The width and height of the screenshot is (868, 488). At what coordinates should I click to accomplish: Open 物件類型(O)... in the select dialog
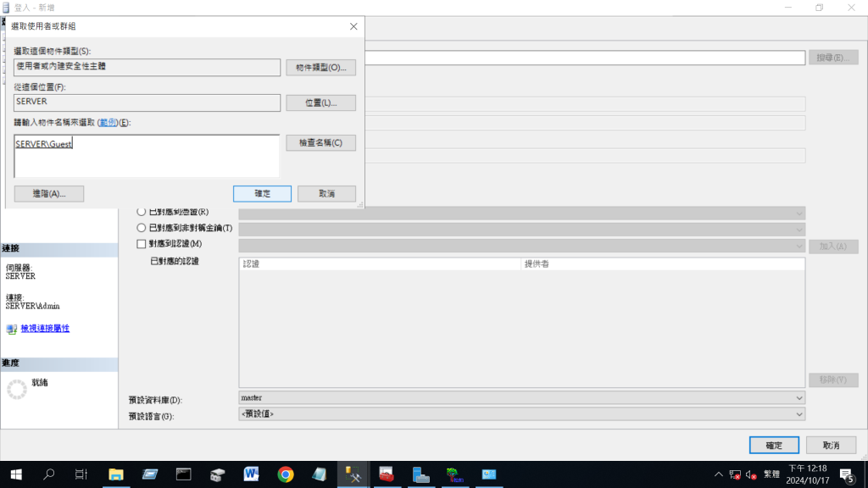coord(320,68)
